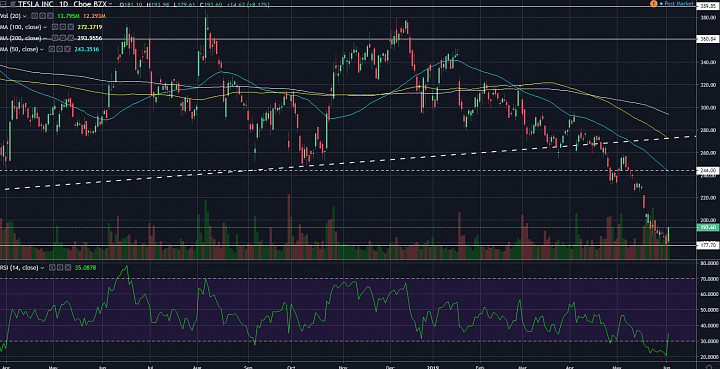720x369 pixels.
Task: Remove the Vol (20) indicator
Action: 51,16
